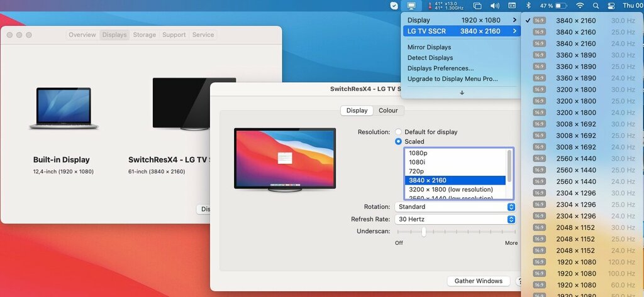Click Detect Displays in the menu

430,58
